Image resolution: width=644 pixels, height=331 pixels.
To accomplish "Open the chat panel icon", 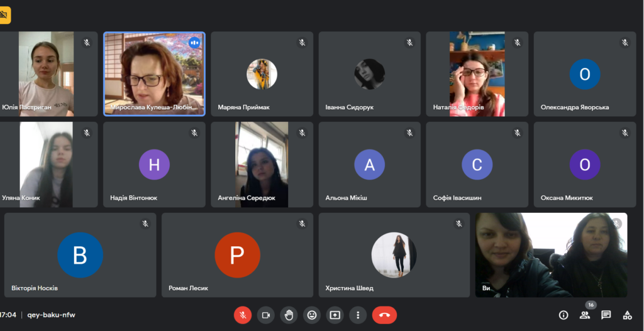I will pos(606,315).
